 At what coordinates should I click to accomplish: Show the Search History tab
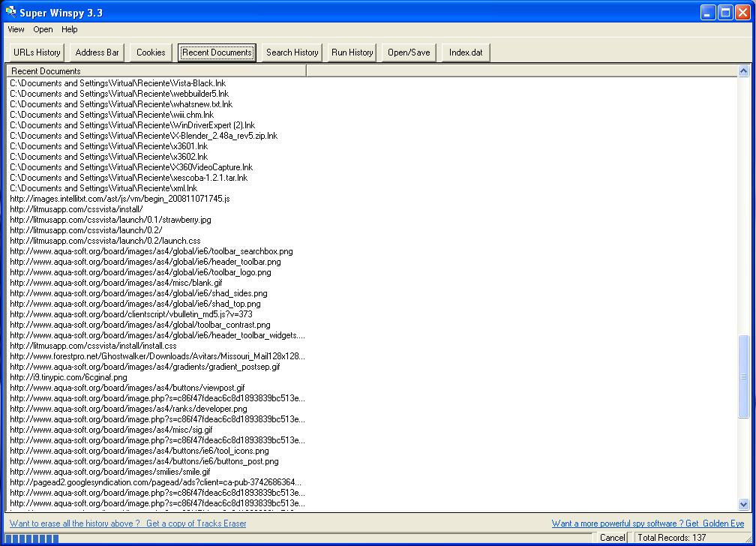[x=292, y=52]
